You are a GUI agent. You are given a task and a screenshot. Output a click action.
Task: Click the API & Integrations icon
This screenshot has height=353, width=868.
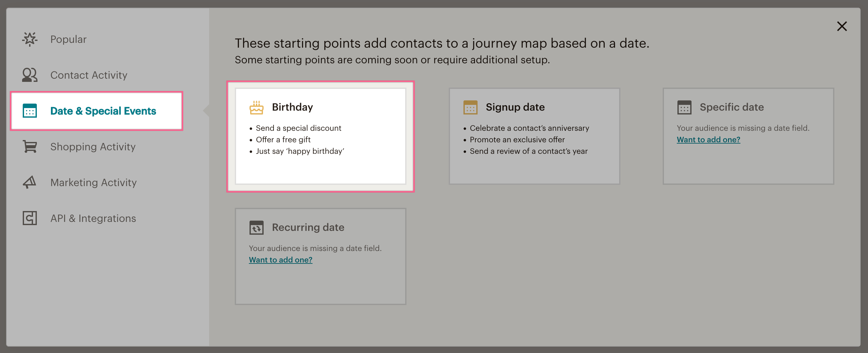click(x=30, y=218)
